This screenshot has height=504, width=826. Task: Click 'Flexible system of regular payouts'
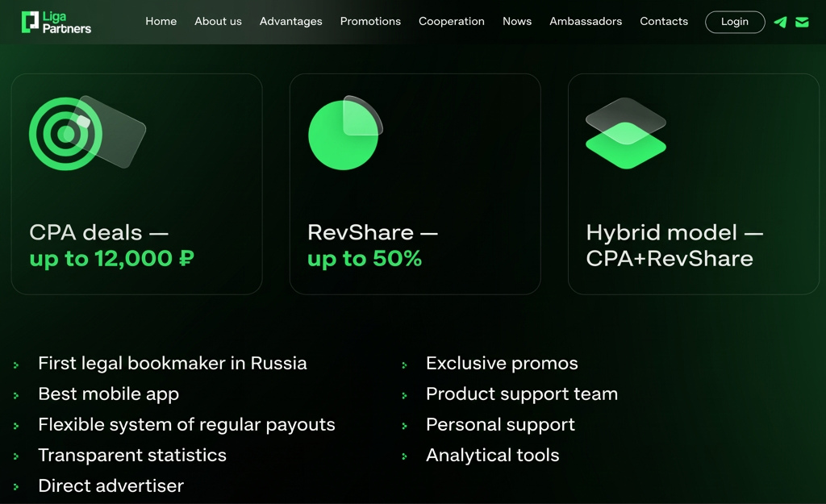186,424
